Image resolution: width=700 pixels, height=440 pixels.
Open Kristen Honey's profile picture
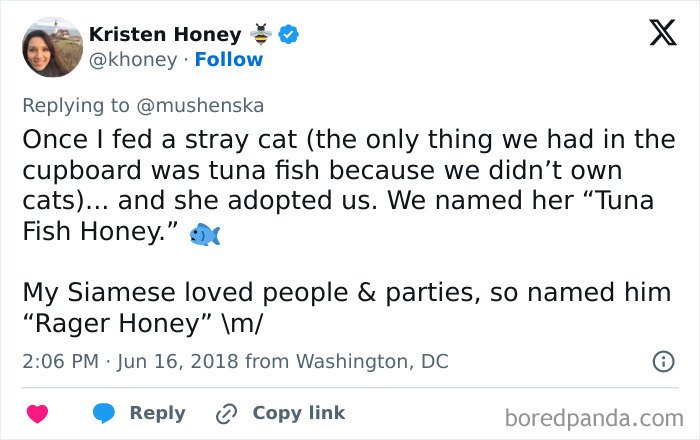(x=50, y=47)
